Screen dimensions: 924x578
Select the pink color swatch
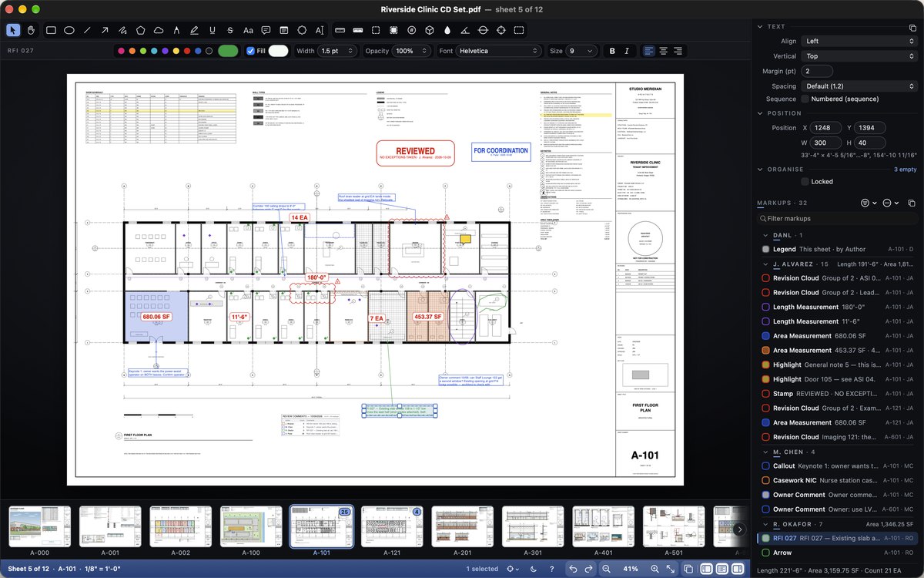point(121,51)
